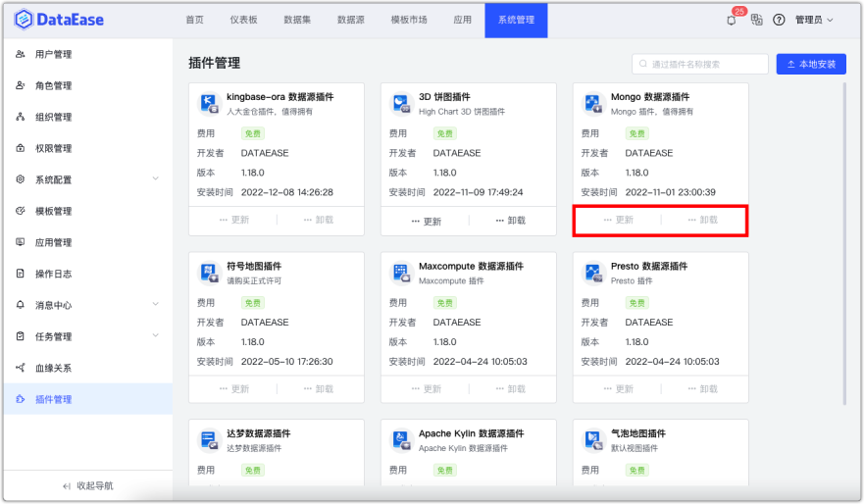The width and height of the screenshot is (864, 504).
Task: Update the kingbase-ora plugin
Action: (x=234, y=220)
